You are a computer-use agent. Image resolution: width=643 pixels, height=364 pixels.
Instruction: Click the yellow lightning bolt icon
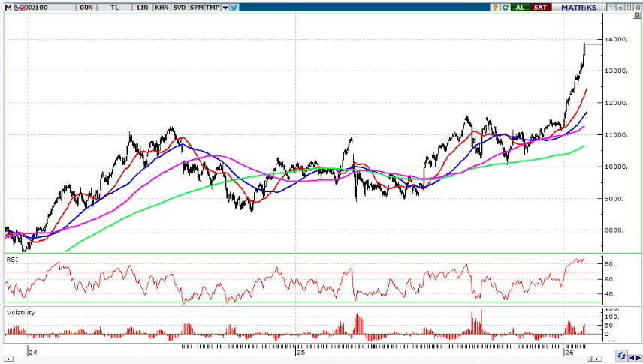[495, 7]
